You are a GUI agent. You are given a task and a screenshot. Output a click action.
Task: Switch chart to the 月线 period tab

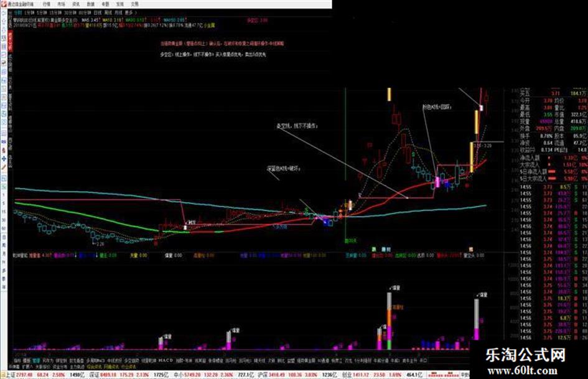click(118, 12)
